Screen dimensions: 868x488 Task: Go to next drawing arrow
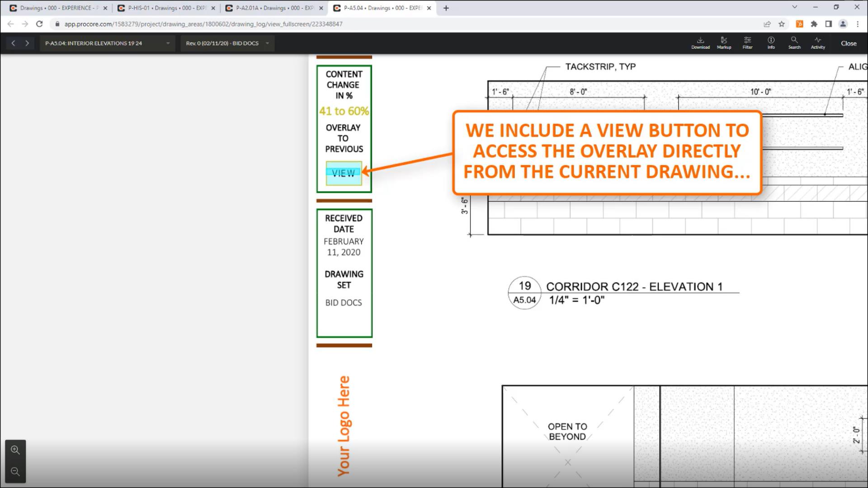click(x=27, y=43)
